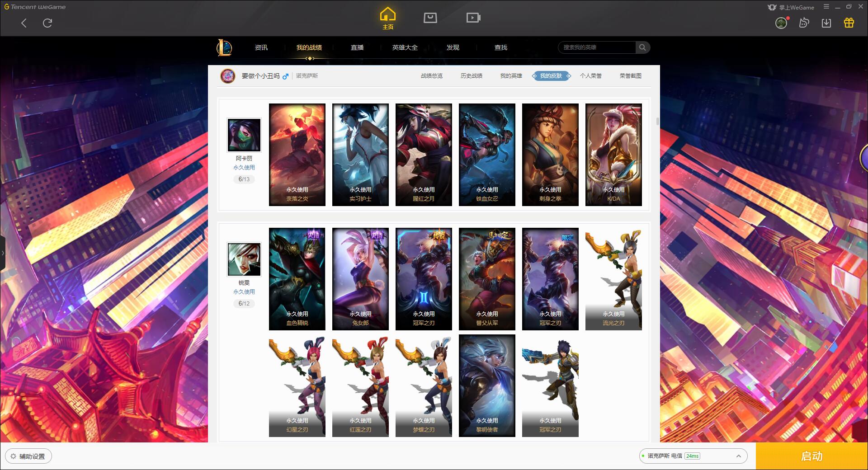Open the 红莲之刃 chroma skin card

point(360,385)
